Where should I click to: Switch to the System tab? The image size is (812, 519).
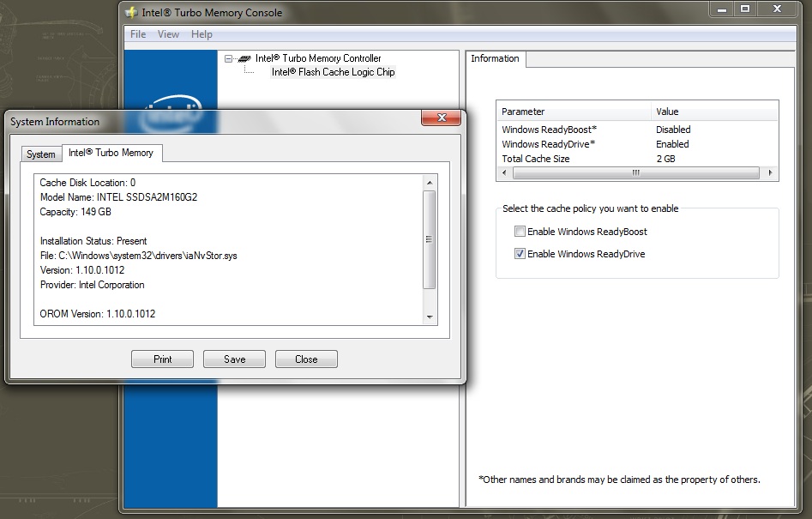pos(41,154)
